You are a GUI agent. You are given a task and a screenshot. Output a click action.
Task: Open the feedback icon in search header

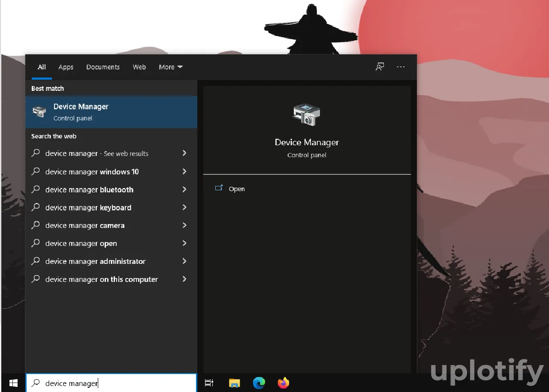pyautogui.click(x=380, y=67)
